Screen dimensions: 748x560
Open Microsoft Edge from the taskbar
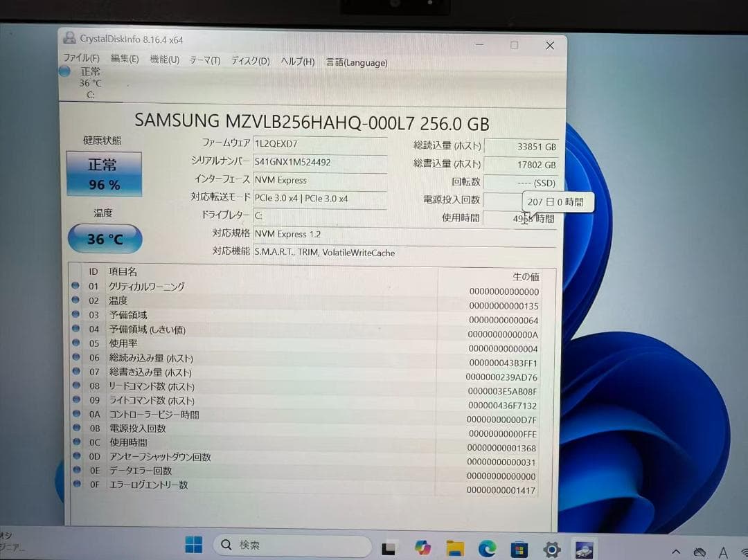pyautogui.click(x=487, y=549)
